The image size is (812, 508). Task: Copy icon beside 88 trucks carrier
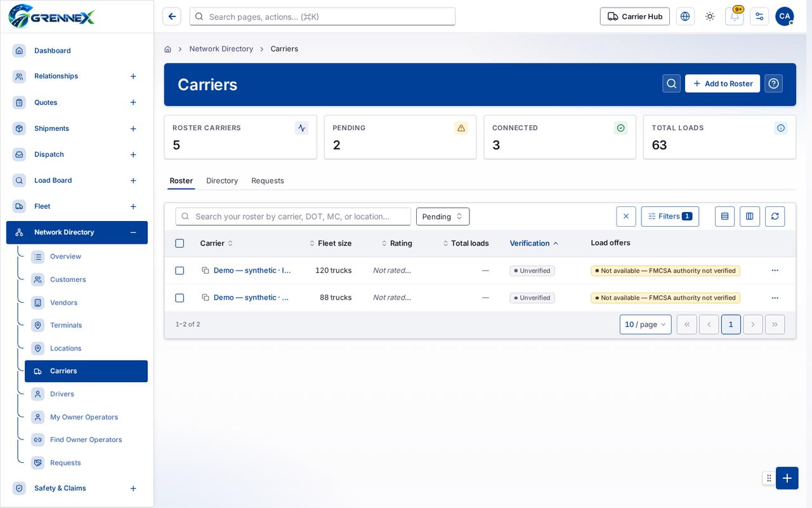tap(206, 298)
